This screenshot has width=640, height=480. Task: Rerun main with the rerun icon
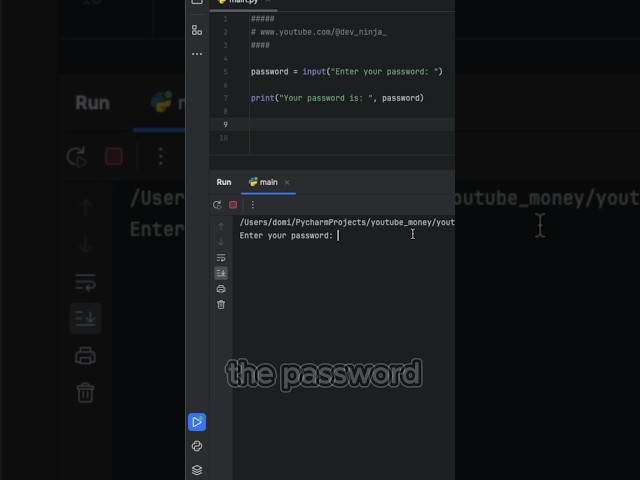217,205
